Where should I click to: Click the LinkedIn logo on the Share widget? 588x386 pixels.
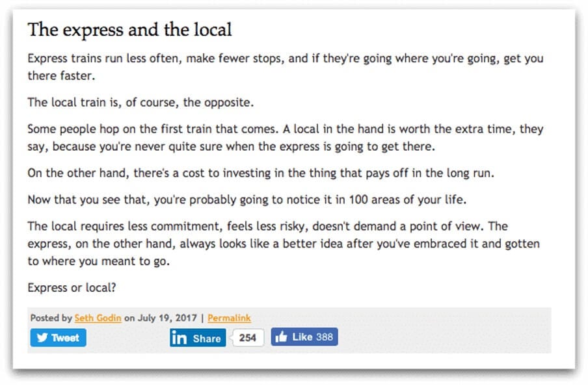click(181, 337)
